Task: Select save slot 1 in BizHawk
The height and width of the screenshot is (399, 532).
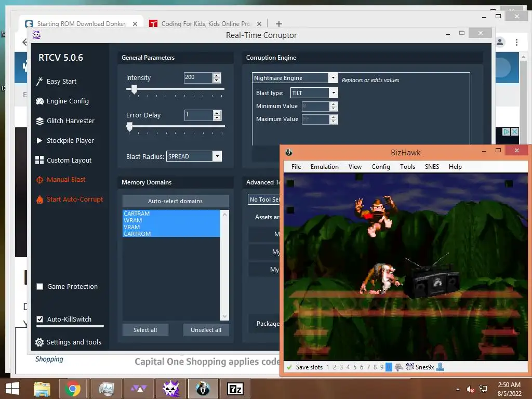Action: 328,367
